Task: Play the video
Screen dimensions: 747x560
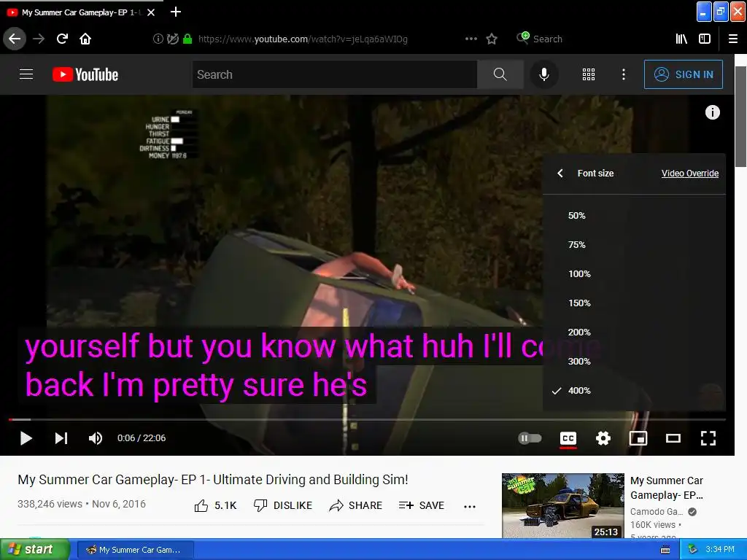Action: 26,438
